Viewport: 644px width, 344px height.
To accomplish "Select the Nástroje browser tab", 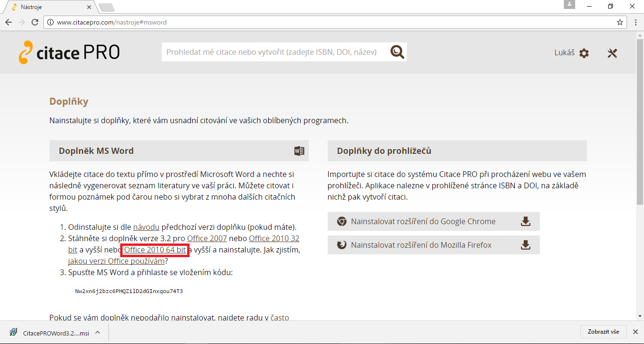I will tap(47, 7).
